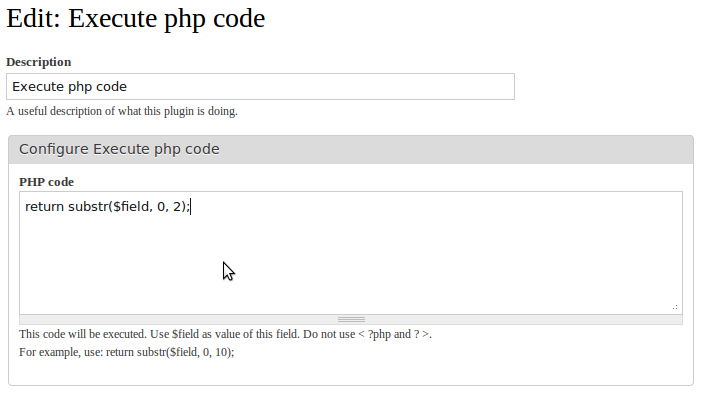Click the example 'return substr($field, 0, 10);' text
This screenshot has width=708, height=398.
(x=170, y=352)
